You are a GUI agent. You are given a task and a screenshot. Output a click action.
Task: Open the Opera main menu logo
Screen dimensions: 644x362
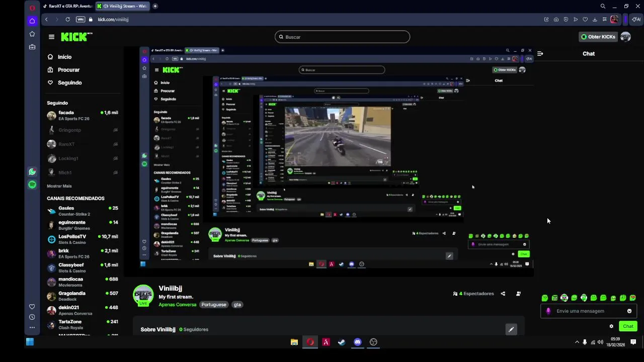coord(32,8)
